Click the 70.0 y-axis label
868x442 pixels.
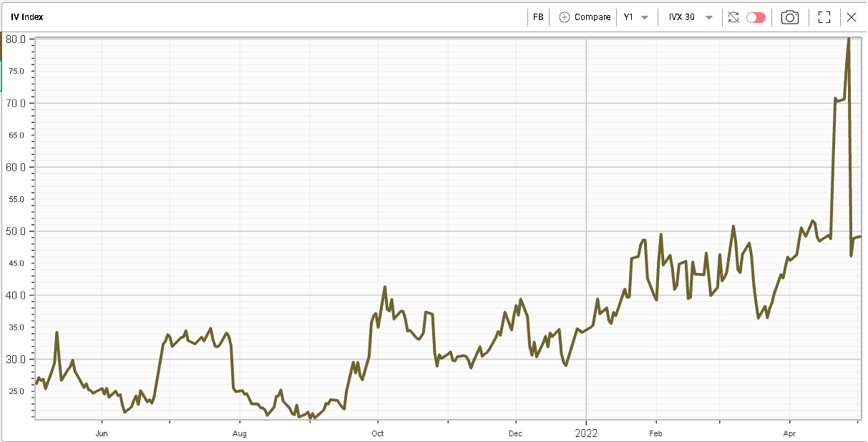point(16,103)
